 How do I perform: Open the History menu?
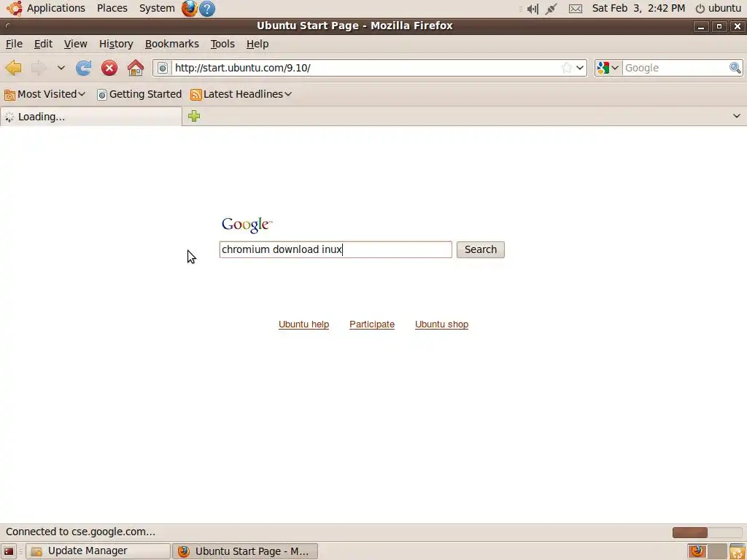[x=116, y=44]
